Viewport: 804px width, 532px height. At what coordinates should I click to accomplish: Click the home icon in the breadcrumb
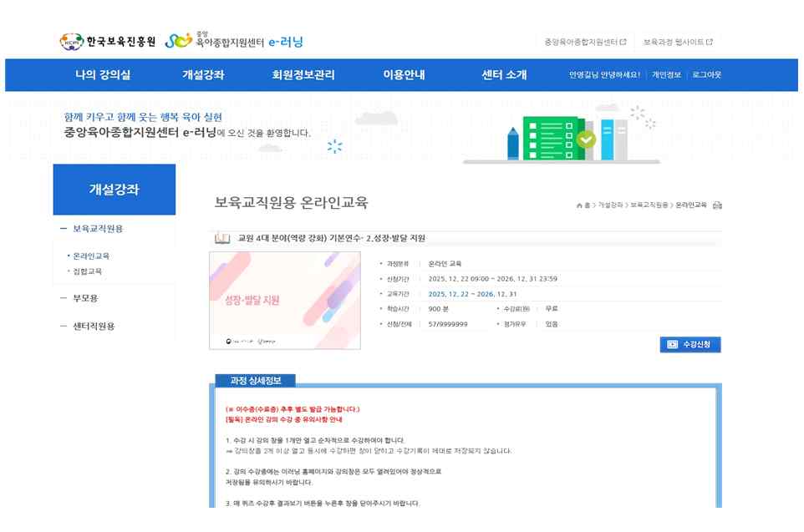click(579, 205)
